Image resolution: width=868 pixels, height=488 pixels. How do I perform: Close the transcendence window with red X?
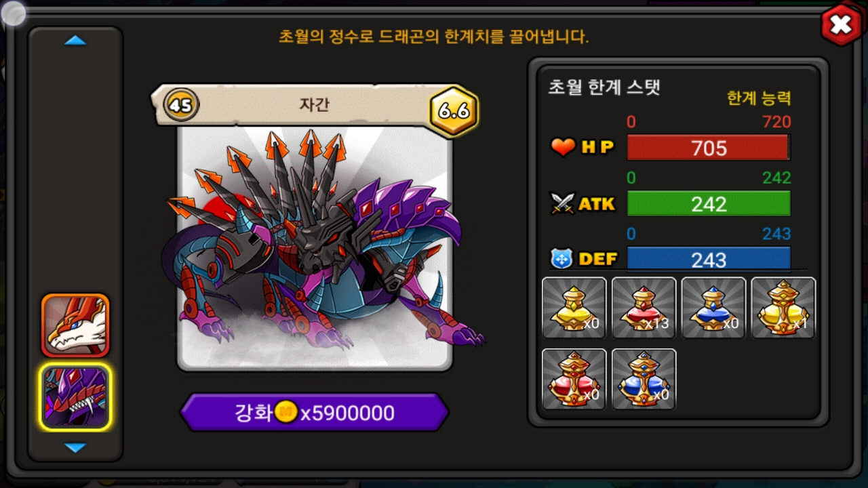842,24
